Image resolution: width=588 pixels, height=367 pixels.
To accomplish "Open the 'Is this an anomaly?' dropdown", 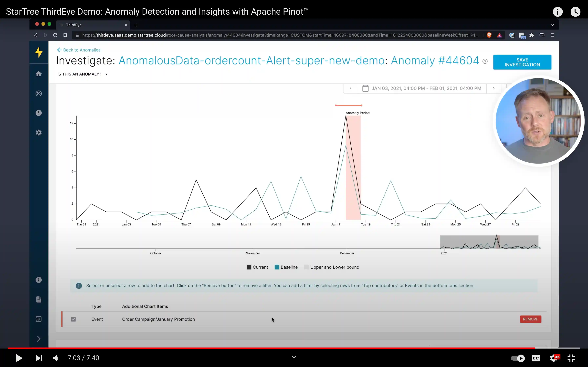I will (82, 74).
